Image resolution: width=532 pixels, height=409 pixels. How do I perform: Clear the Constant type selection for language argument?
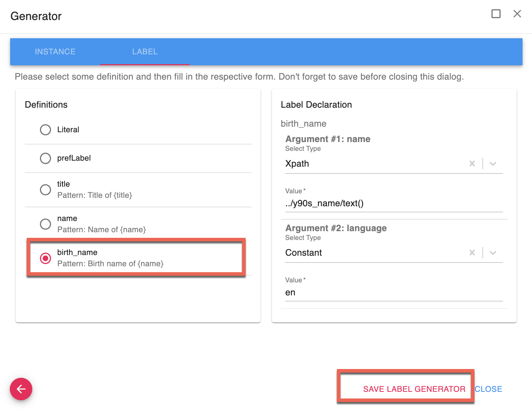[472, 253]
